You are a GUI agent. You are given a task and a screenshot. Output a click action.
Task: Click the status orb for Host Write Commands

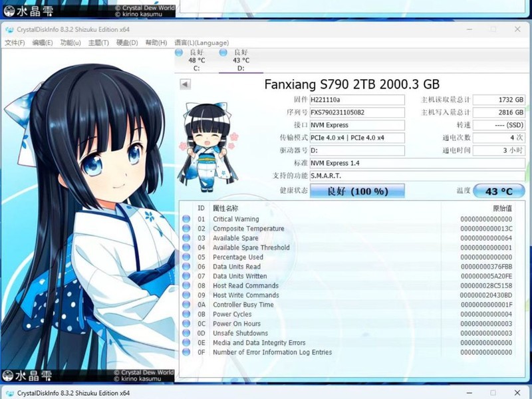click(x=186, y=295)
